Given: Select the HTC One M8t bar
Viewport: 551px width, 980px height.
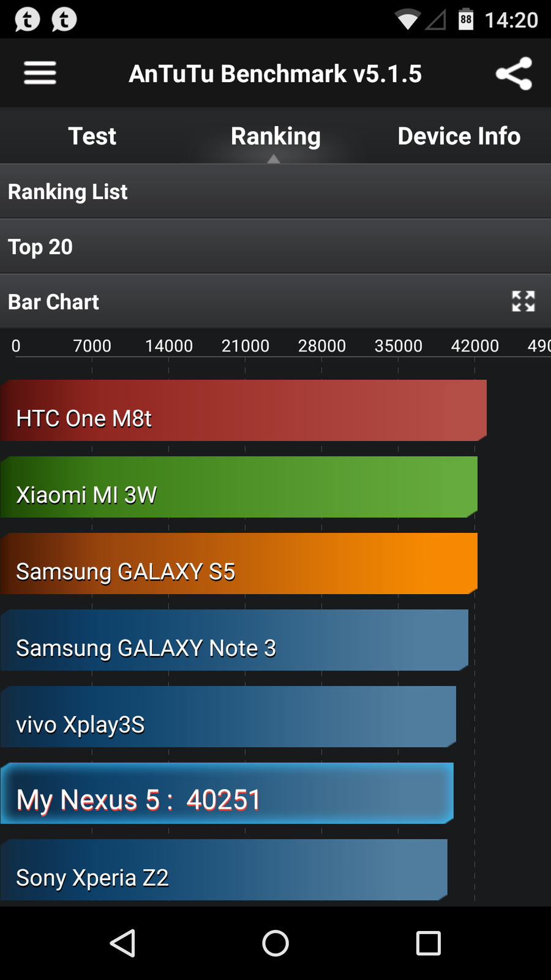Looking at the screenshot, I should (x=243, y=410).
